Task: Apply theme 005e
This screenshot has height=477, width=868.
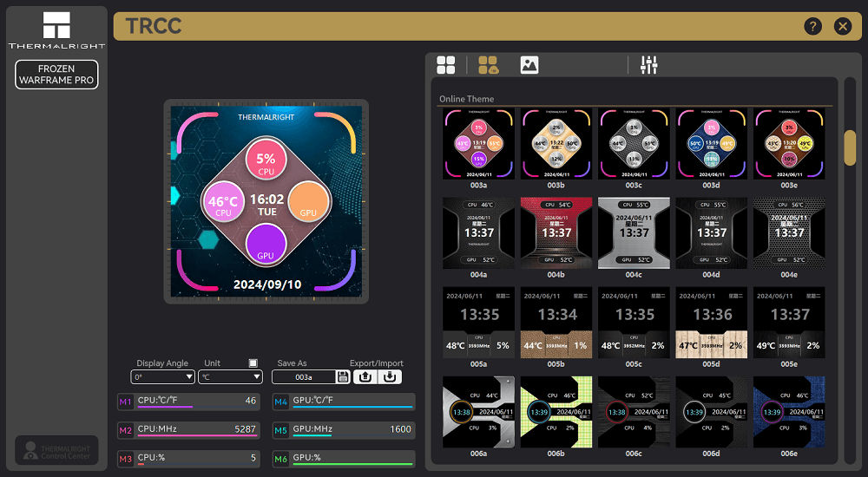Action: tap(789, 323)
